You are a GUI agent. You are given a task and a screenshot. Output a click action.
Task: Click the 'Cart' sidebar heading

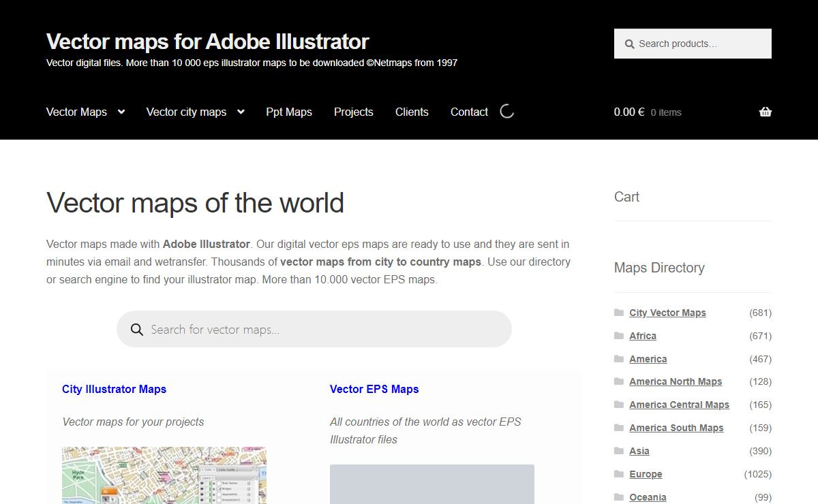[626, 197]
